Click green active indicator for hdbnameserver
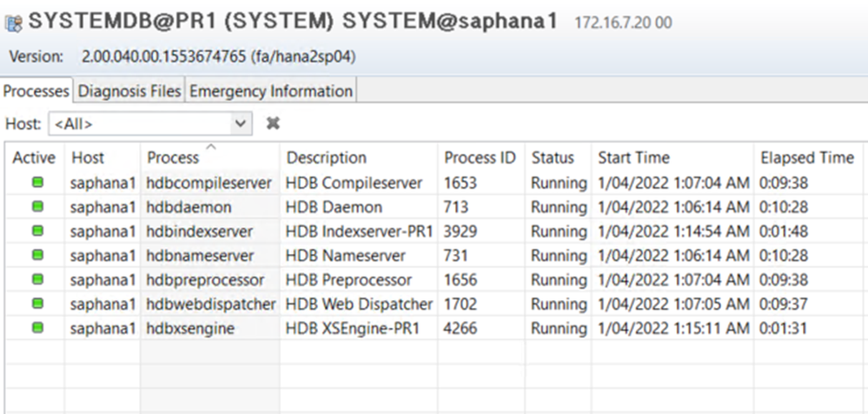868x414 pixels. pyautogui.click(x=37, y=255)
